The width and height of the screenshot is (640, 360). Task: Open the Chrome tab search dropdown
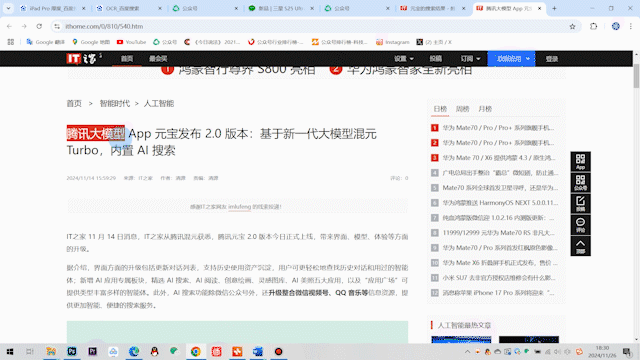point(8,8)
